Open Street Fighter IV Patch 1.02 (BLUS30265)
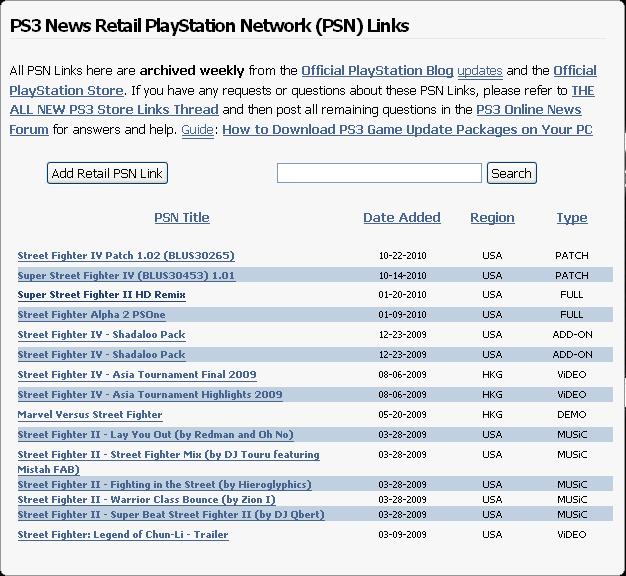626x576 pixels. pos(126,255)
